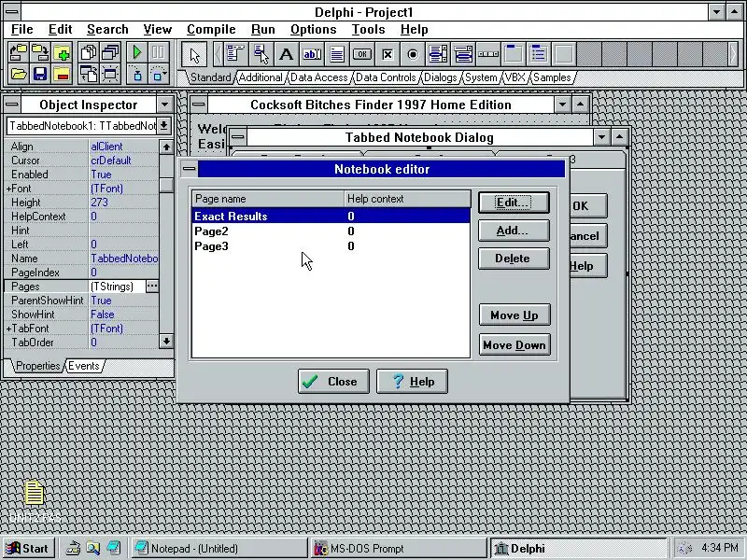747x560 pixels.
Task: Click the Remove File from Project icon
Action: coord(62,75)
